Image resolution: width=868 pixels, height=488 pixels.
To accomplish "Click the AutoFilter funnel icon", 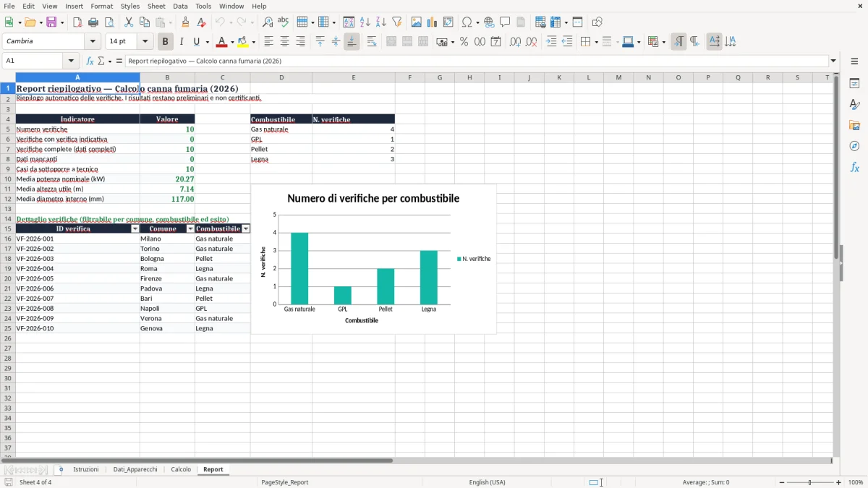I will tap(397, 22).
